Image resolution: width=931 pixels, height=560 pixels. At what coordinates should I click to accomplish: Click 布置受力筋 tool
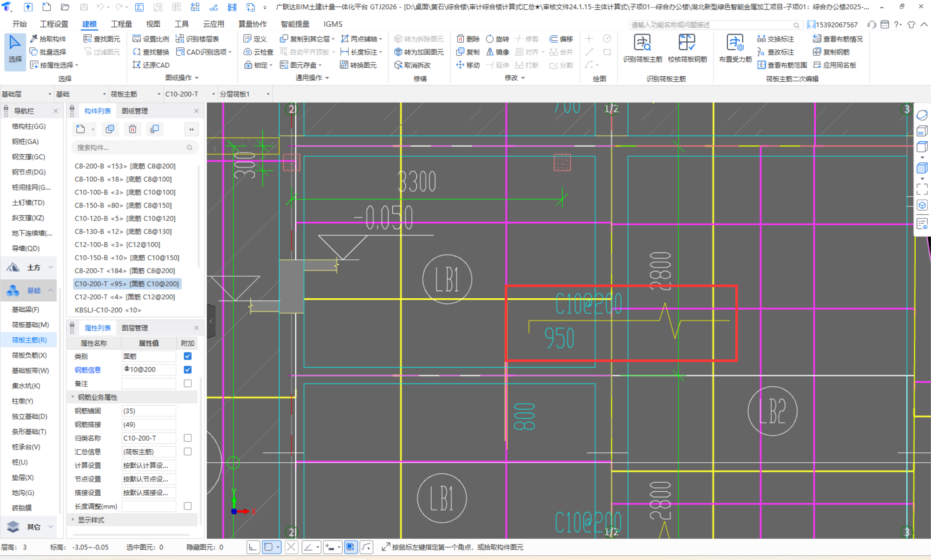point(735,48)
